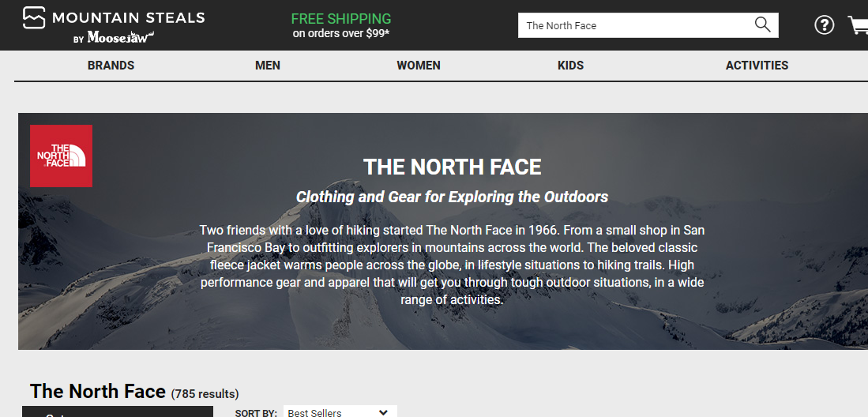Click the search magnifying glass icon
Screen dimensions: 868x417
coord(762,24)
